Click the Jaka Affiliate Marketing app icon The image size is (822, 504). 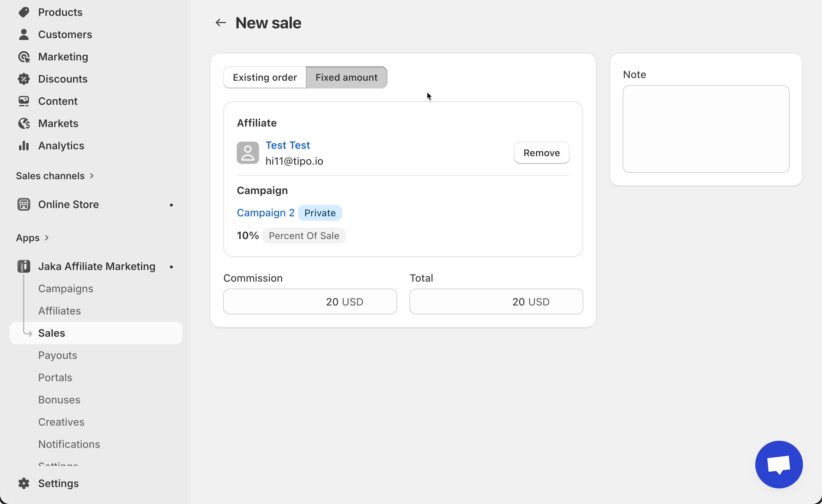tap(24, 266)
